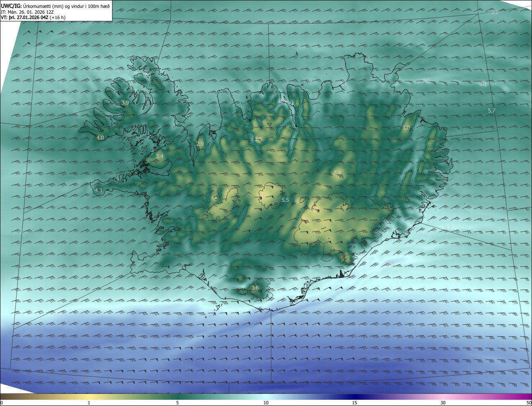The height and width of the screenshot is (406, 532).
Task: Click the '50' tick on the color scale
Action: (x=529, y=403)
